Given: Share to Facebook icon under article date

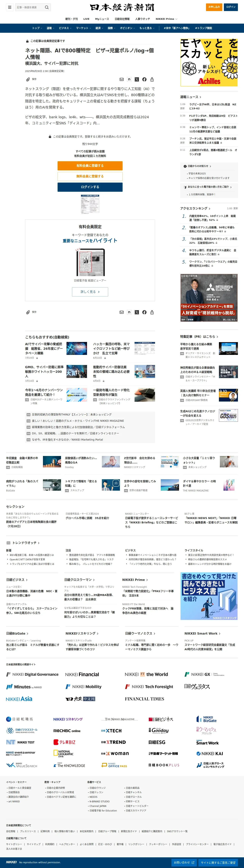Looking at the screenshot, I should click(x=144, y=80).
